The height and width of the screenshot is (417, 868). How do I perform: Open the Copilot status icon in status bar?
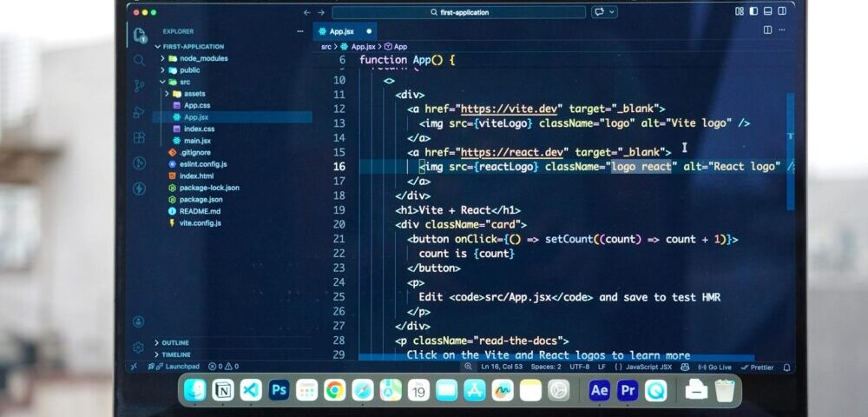pos(686,367)
